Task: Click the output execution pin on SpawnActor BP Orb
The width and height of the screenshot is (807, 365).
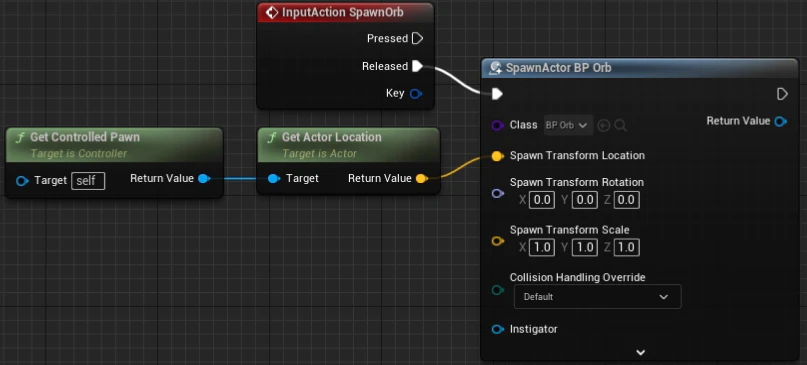Action: pyautogui.click(x=782, y=94)
